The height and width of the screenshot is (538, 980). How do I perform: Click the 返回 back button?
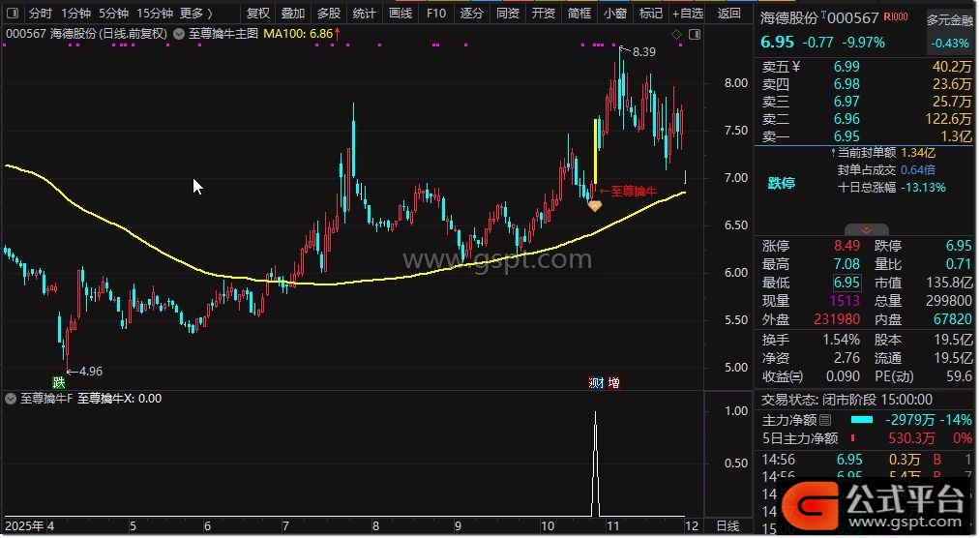[728, 14]
